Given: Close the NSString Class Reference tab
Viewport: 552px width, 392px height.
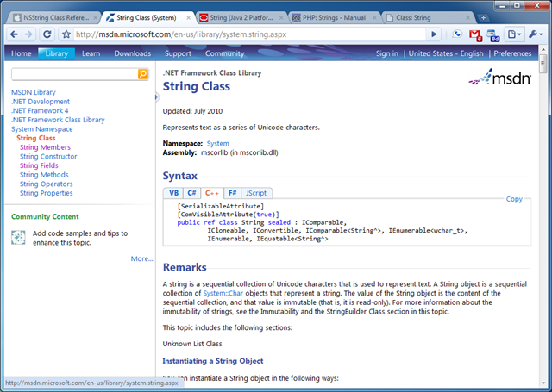Looking at the screenshot, I should (x=95, y=17).
